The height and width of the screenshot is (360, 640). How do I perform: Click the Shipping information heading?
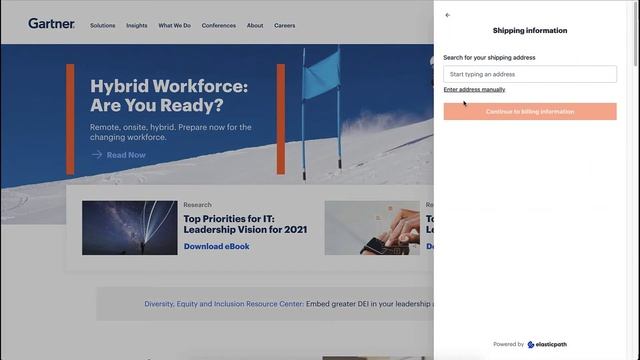[530, 31]
